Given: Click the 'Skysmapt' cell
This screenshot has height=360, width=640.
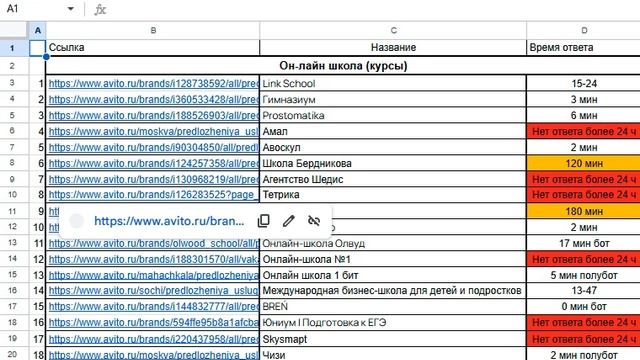Looking at the screenshot, I should click(393, 339).
